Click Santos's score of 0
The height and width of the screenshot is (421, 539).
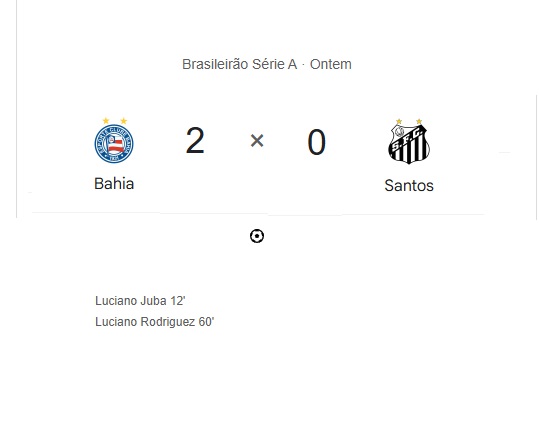click(316, 142)
